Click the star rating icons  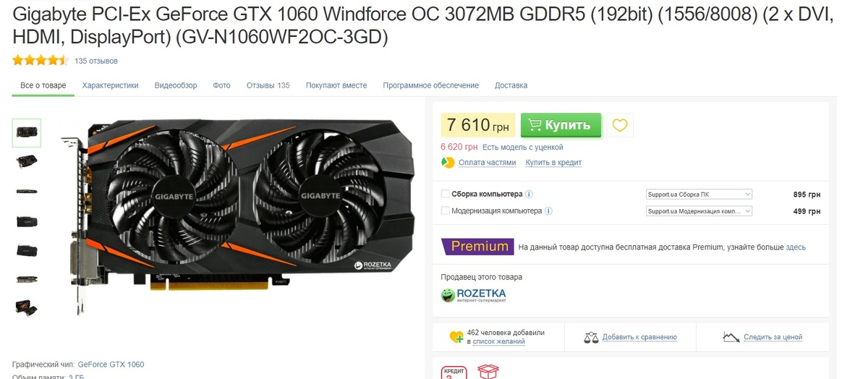[x=41, y=61]
